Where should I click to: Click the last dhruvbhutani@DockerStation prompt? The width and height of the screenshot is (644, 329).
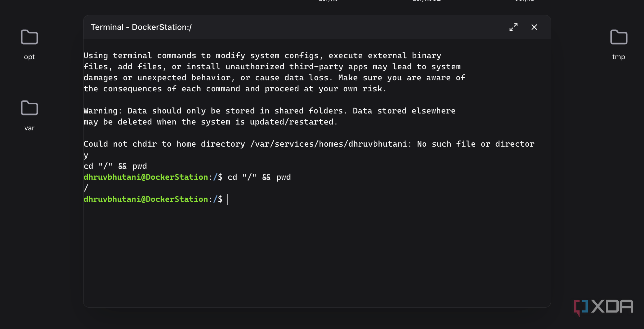pos(146,199)
